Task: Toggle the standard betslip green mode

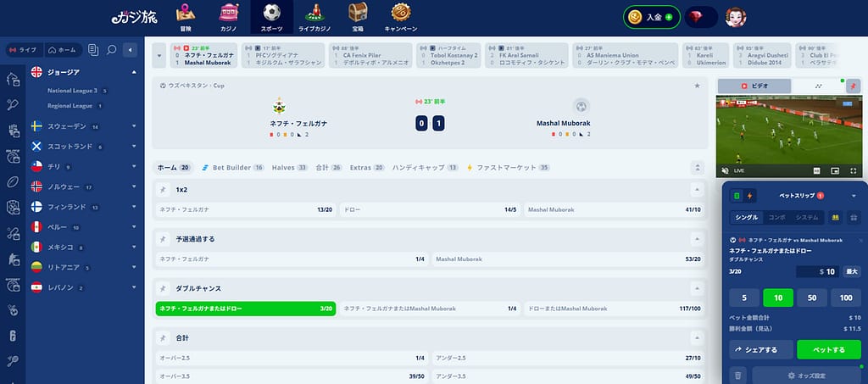Action: [737, 196]
